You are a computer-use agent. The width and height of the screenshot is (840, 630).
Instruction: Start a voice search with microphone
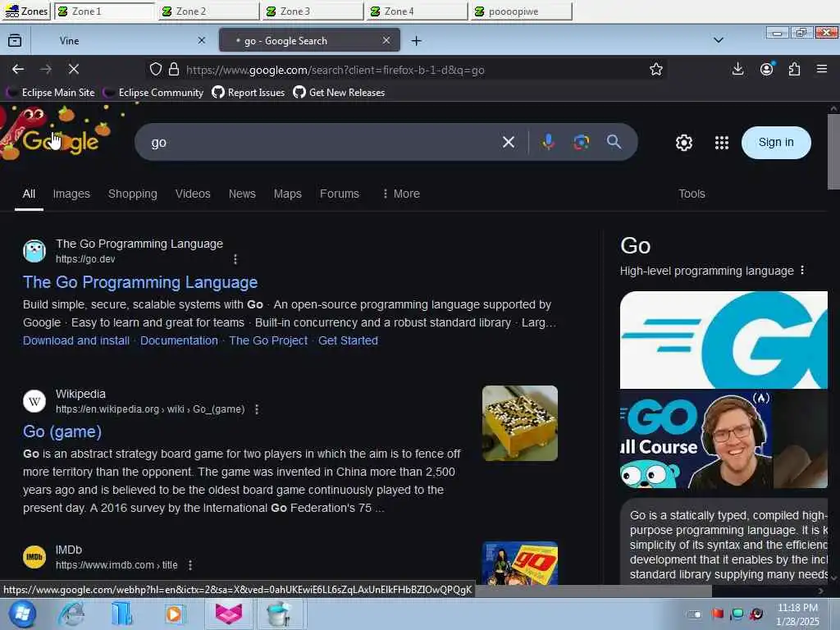(x=548, y=142)
